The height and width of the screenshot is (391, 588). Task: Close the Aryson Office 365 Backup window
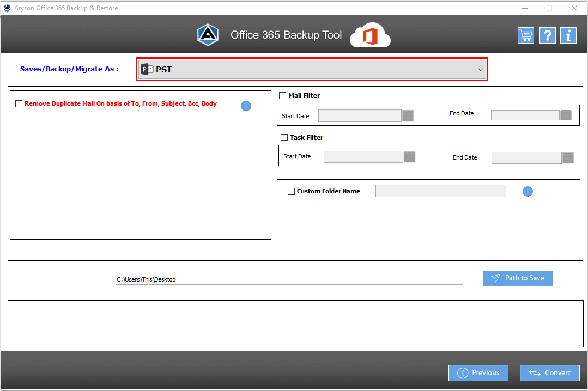coord(574,8)
